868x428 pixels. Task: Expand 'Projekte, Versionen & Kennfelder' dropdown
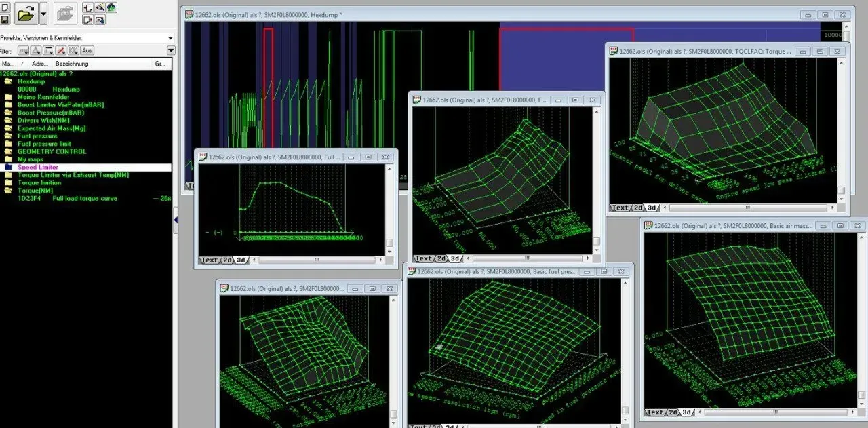(x=170, y=38)
